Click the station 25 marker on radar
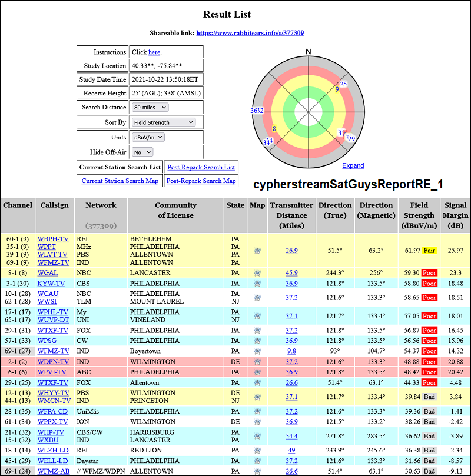The image size is (471, 476). pos(343,84)
